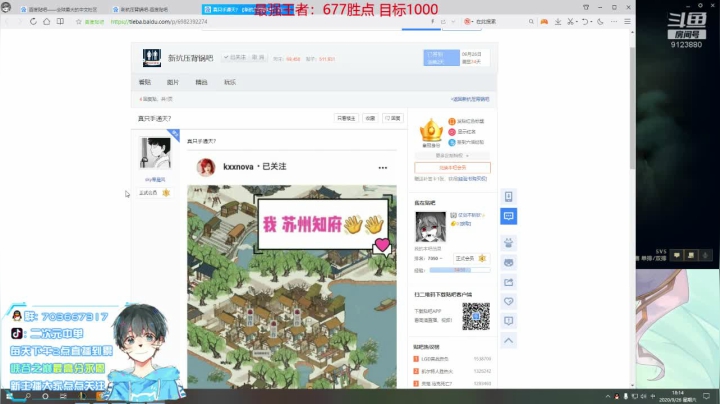Click the experience progress bar
Screen dimensions: 720x404
(x=460, y=270)
